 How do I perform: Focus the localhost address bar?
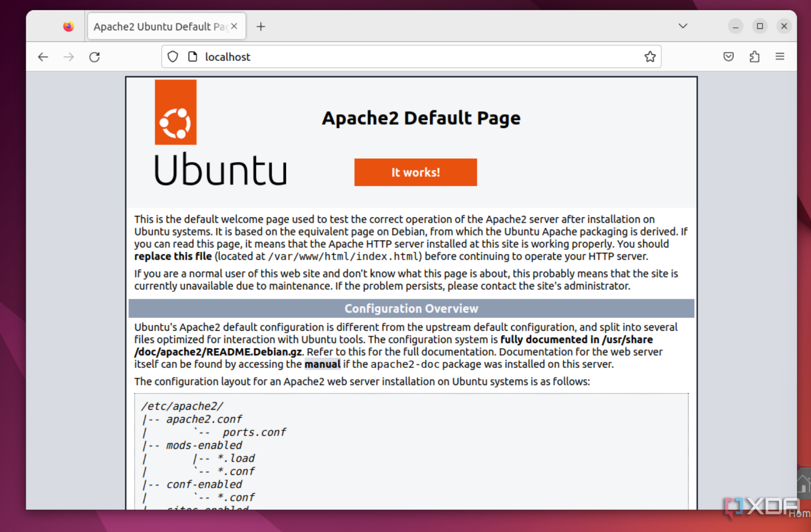click(411, 57)
